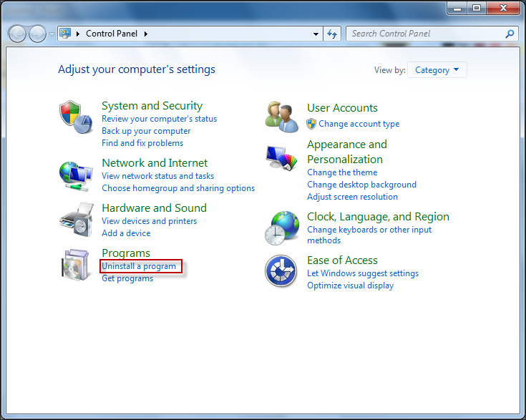This screenshot has width=526, height=420.
Task: Open the recent pages dropdown next to Forward
Action: click(x=52, y=34)
